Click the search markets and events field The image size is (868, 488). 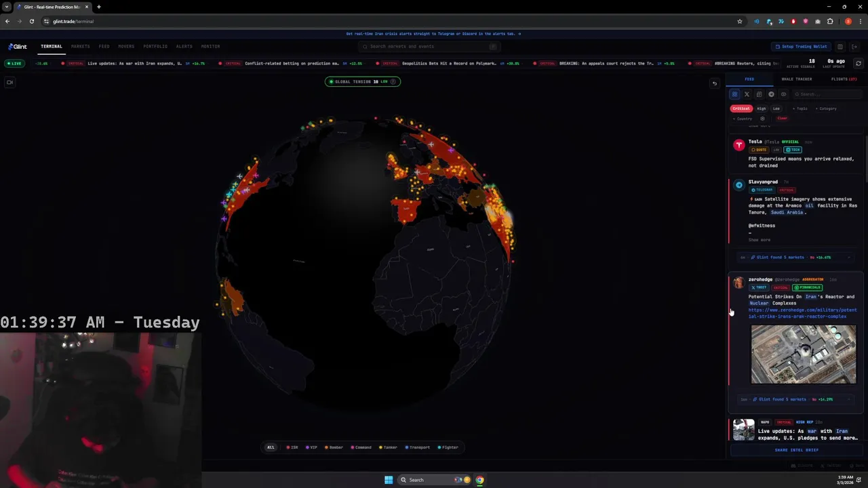pyautogui.click(x=430, y=47)
